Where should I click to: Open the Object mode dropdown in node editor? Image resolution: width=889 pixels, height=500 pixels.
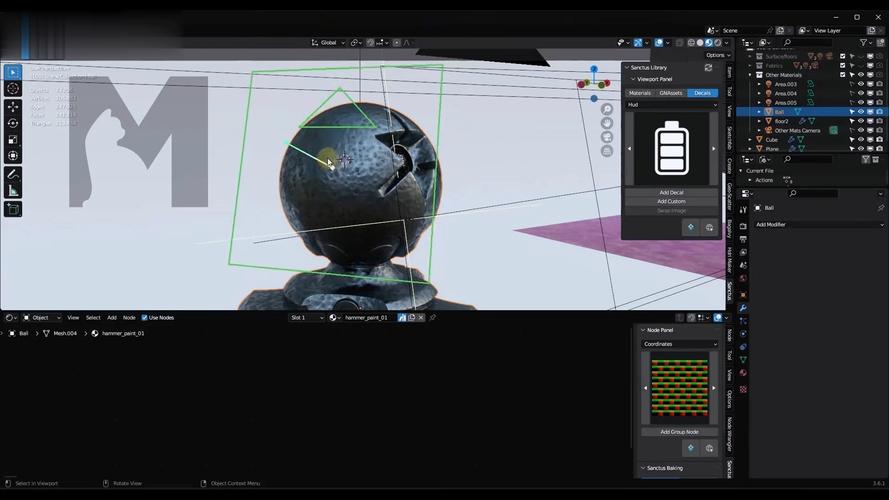click(x=42, y=317)
